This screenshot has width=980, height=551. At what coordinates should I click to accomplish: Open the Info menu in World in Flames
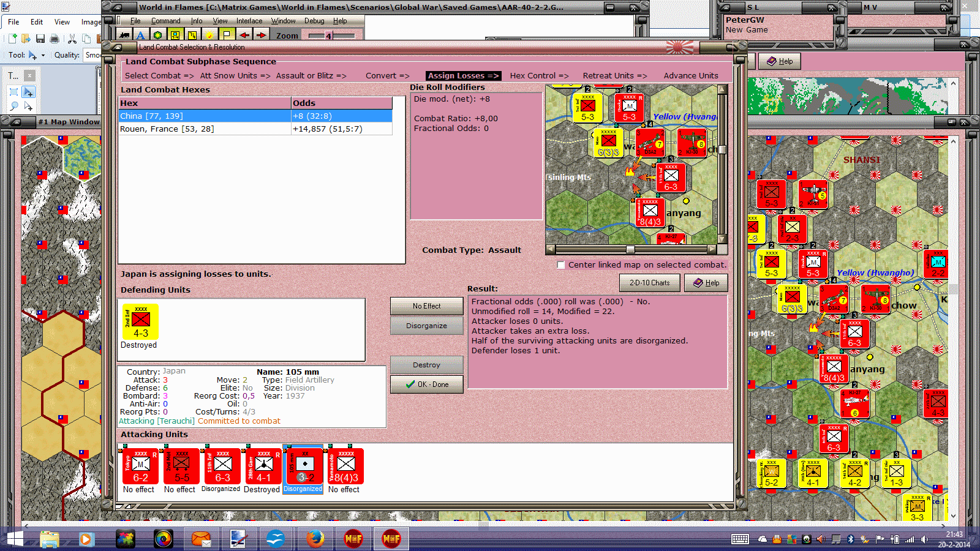[x=196, y=21]
